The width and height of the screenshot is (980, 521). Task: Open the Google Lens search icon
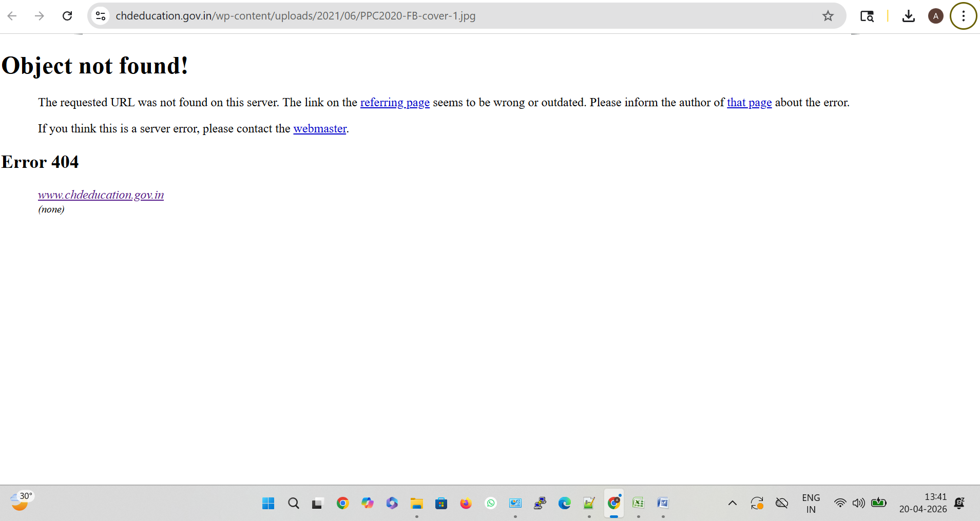tap(867, 16)
